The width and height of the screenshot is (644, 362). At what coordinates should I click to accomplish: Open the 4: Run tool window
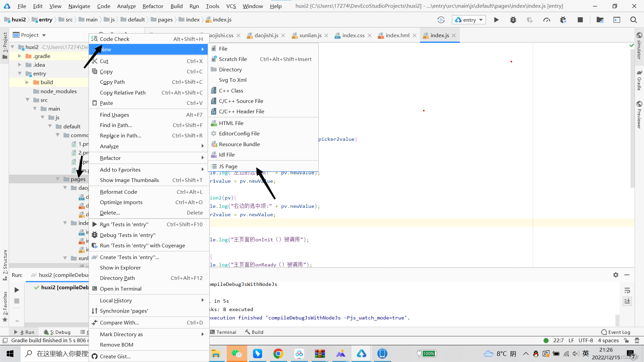click(x=24, y=332)
